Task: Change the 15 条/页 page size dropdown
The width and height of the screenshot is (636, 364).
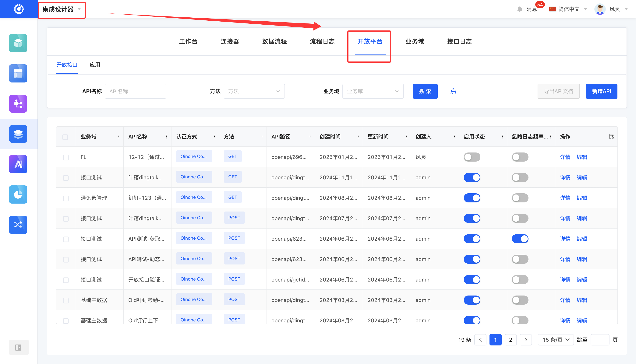Action: [556, 340]
